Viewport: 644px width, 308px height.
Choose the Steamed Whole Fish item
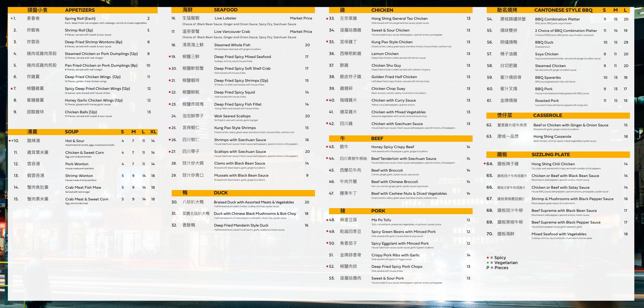(232, 45)
